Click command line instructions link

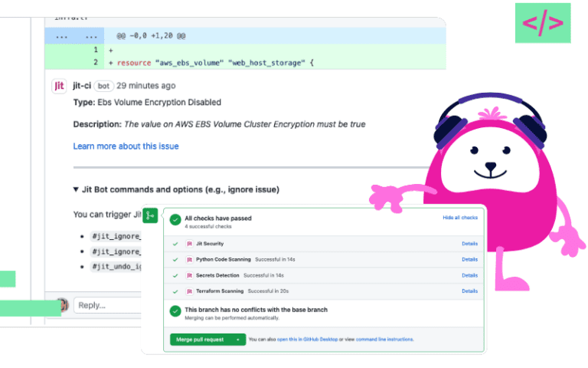click(384, 340)
